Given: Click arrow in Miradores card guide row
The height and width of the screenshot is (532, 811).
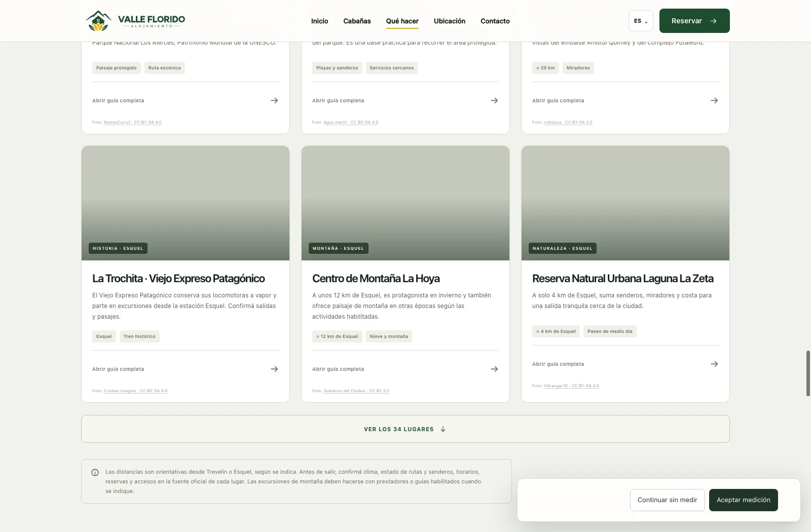Looking at the screenshot, I should point(714,100).
